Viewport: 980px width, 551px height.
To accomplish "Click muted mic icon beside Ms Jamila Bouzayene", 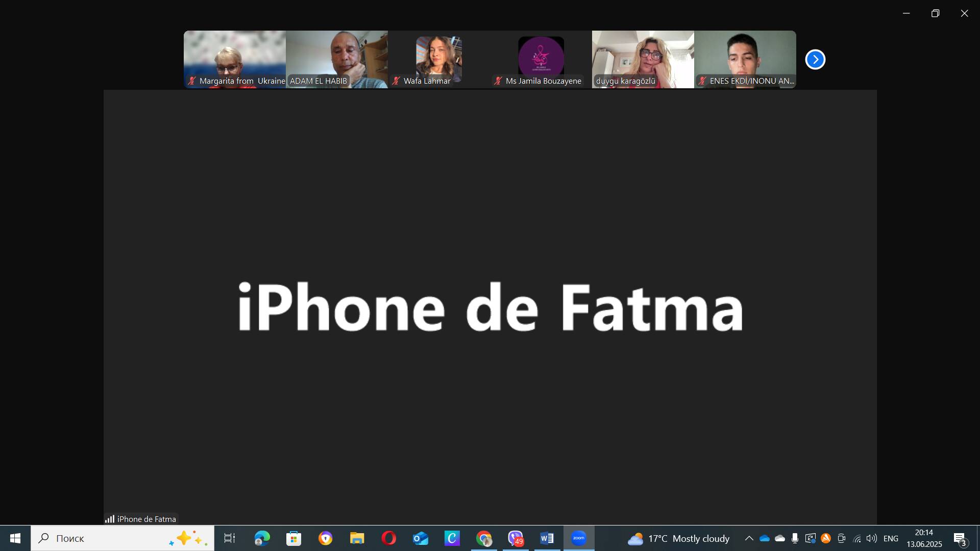I will click(498, 81).
